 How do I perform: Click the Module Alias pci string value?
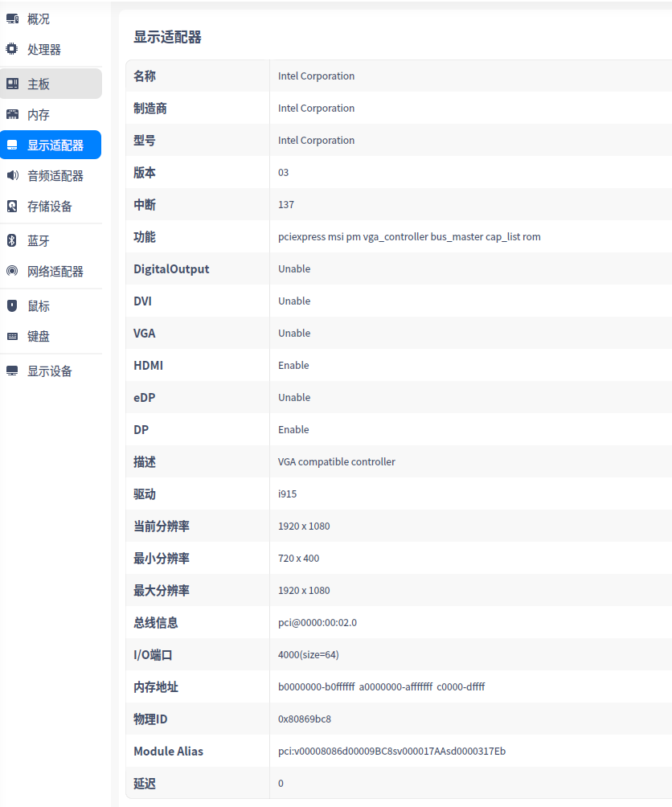391,752
